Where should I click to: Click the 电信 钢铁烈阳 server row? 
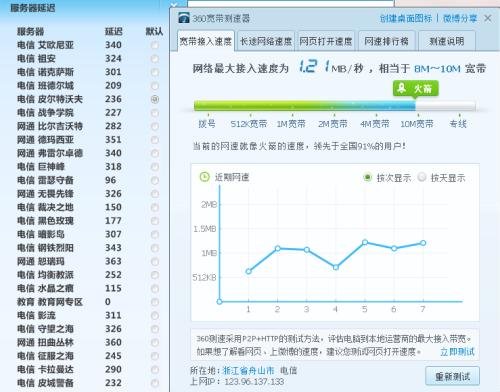coord(88,248)
